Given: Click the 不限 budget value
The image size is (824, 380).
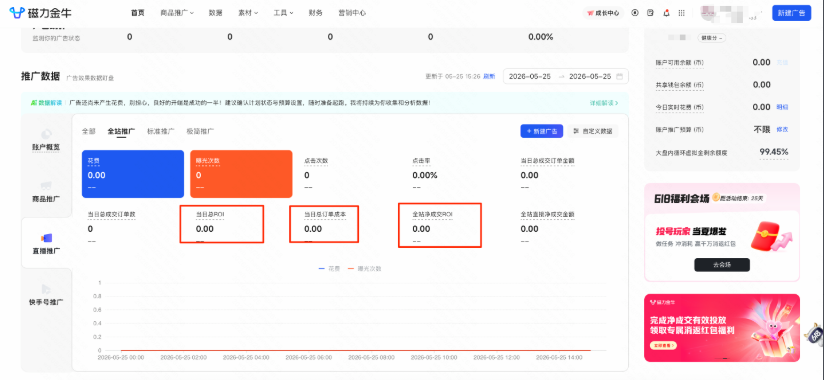Looking at the screenshot, I should [x=762, y=129].
